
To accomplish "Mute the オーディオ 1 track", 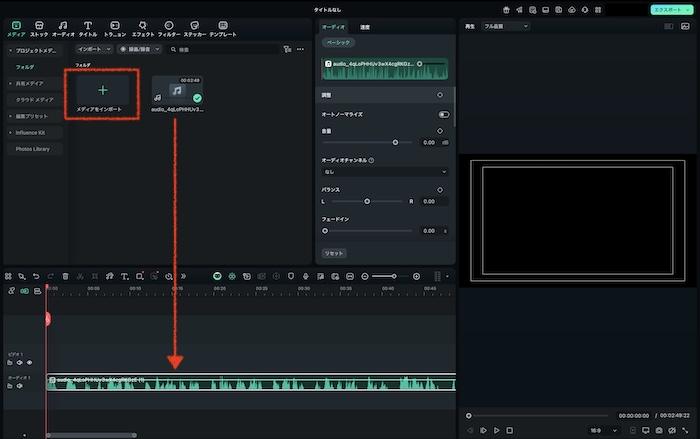I will coord(19,387).
